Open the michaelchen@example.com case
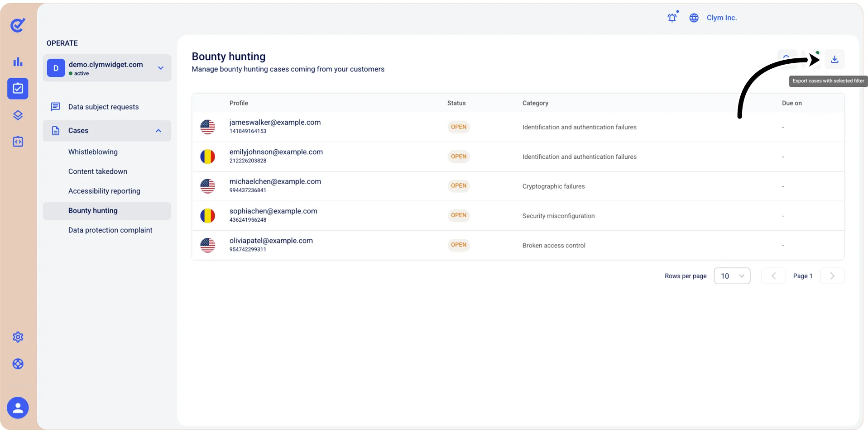Viewport: 868px width, 432px height. [x=275, y=181]
